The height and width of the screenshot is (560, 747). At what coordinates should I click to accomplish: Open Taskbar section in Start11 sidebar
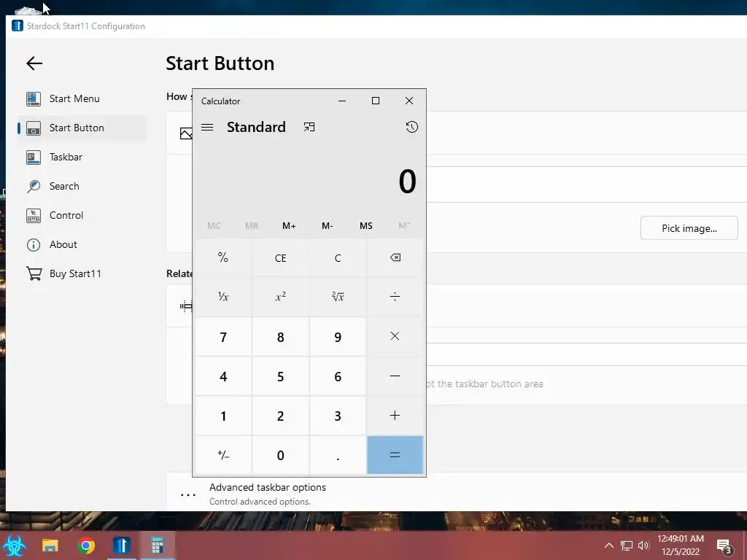pos(81,157)
